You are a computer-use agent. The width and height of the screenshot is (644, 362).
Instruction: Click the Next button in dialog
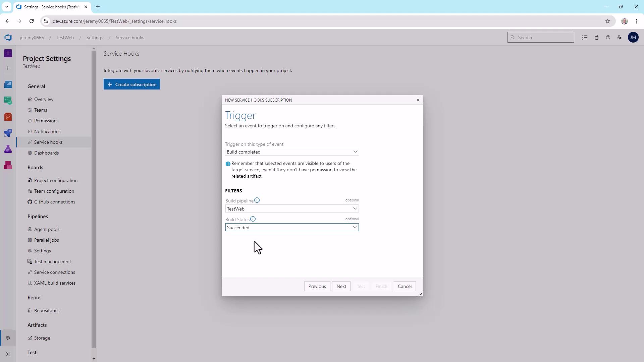point(341,286)
